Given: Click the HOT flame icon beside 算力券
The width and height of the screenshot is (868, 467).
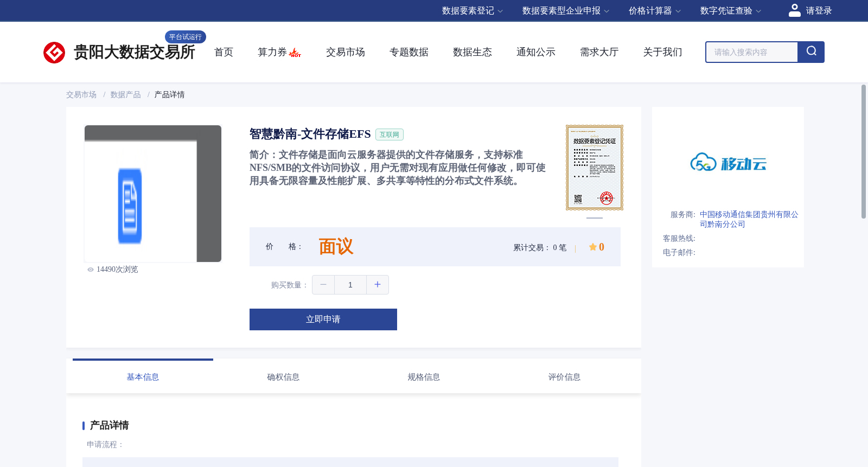Looking at the screenshot, I should pyautogui.click(x=295, y=53).
